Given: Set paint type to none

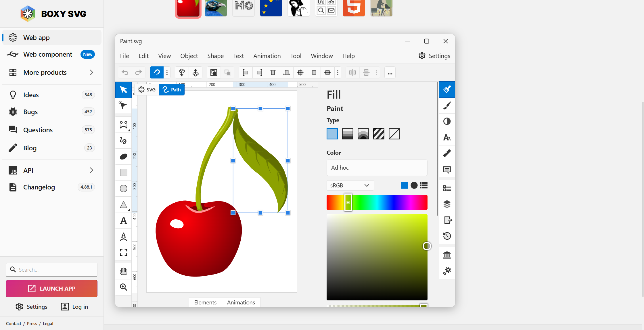Looking at the screenshot, I should (394, 134).
